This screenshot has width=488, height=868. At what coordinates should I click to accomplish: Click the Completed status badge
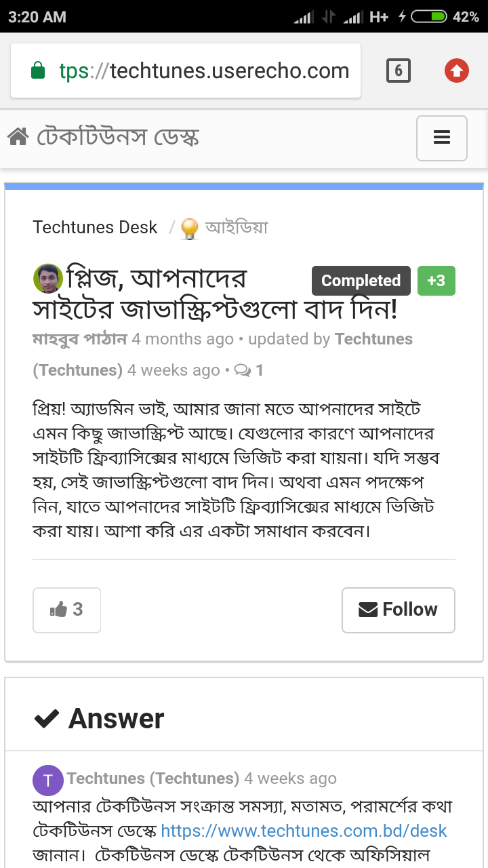tap(361, 281)
